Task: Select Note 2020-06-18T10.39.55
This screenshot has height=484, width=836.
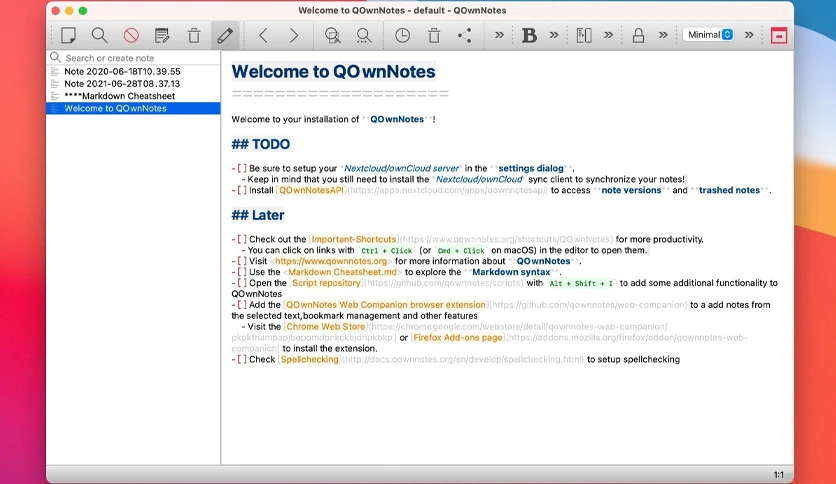Action: (x=133, y=71)
